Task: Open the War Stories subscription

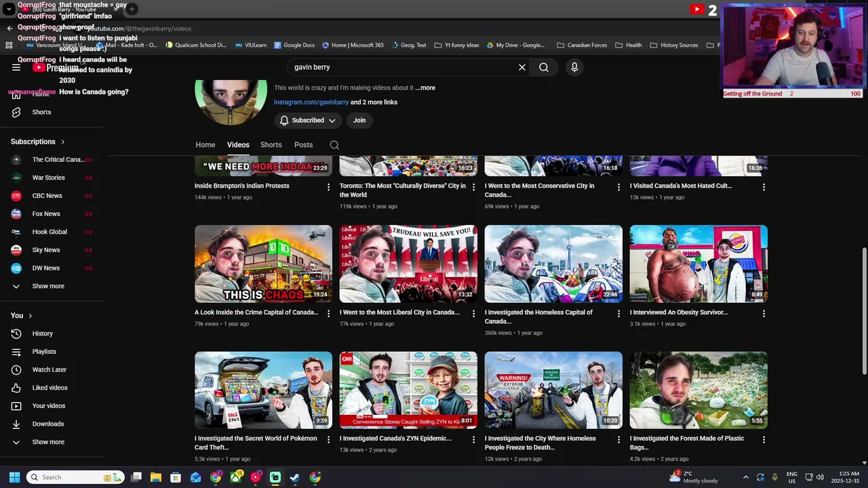Action: (x=52, y=178)
